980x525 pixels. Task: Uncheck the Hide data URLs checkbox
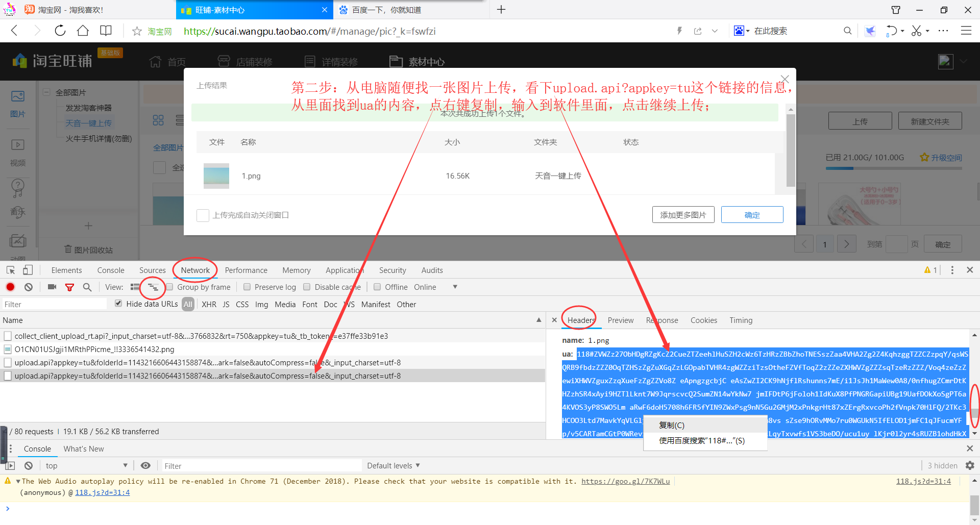coord(118,304)
